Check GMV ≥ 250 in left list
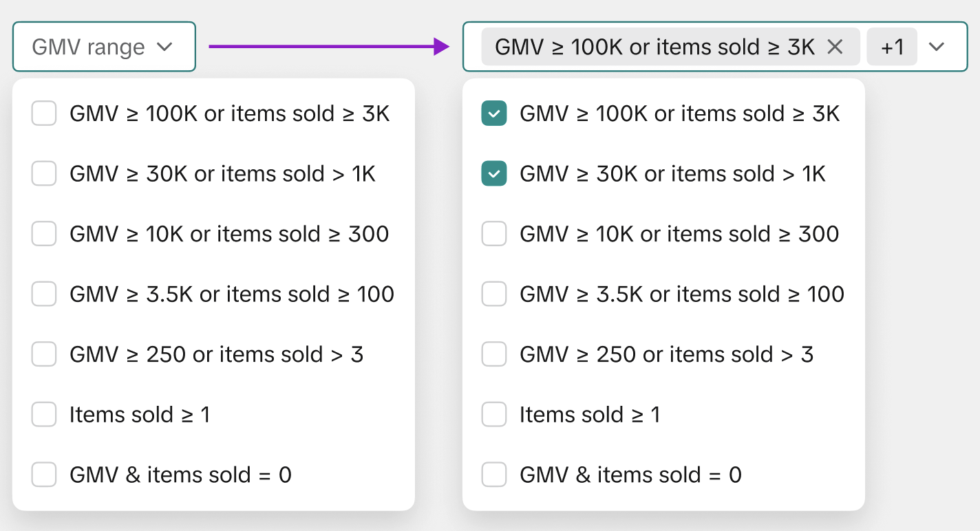 click(44, 354)
